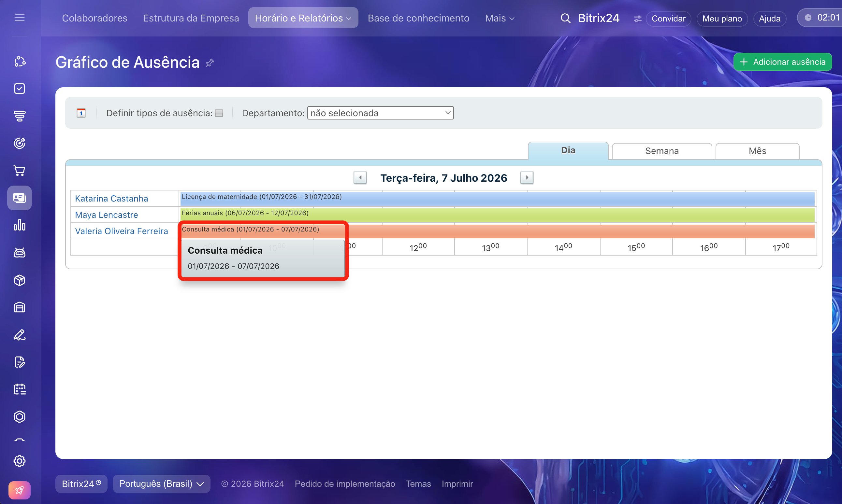Viewport: 842px width, 504px height.
Task: Click the Bitrix24 logo text in header
Action: click(x=598, y=18)
